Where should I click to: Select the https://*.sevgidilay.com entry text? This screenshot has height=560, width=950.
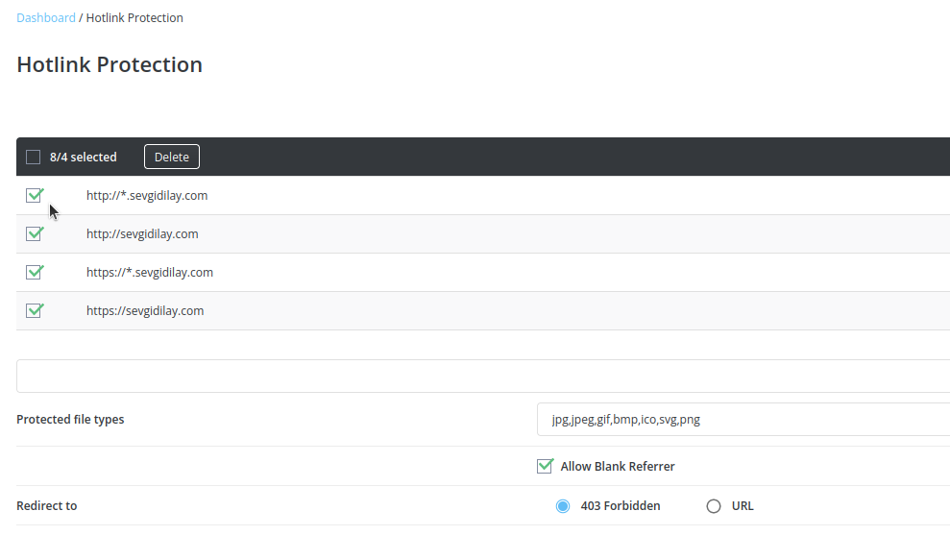[150, 272]
